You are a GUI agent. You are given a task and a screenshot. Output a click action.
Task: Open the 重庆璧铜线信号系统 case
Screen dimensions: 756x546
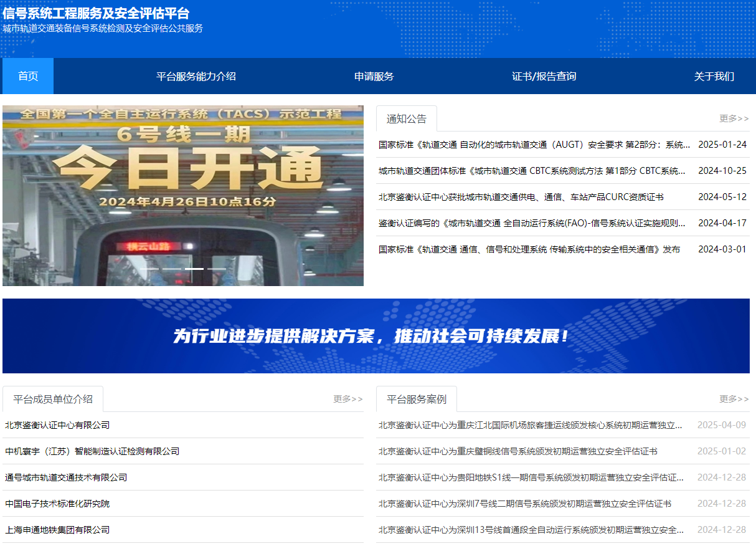(518, 451)
